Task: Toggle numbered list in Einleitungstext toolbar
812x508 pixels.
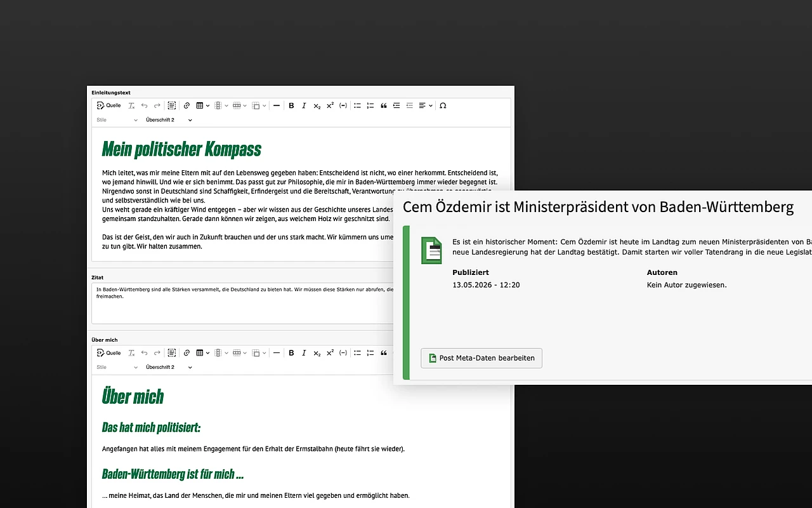Action: coord(370,105)
